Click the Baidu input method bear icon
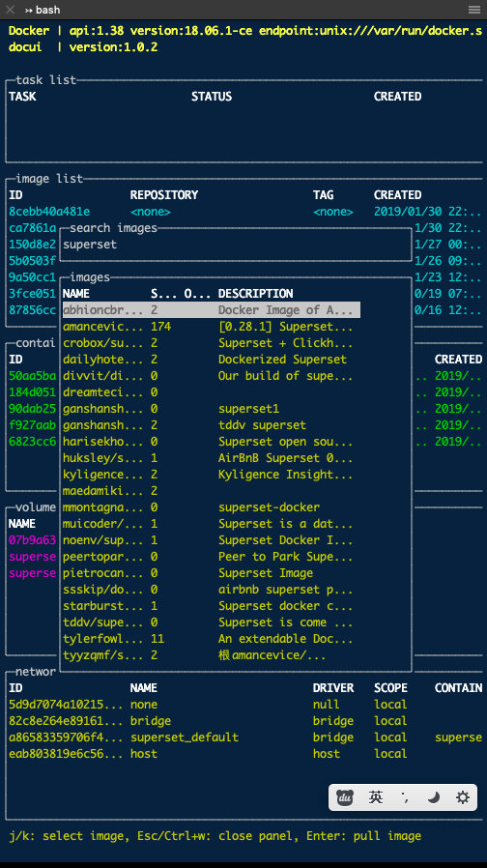Viewport: 487px width, 868px height. pyautogui.click(x=345, y=797)
